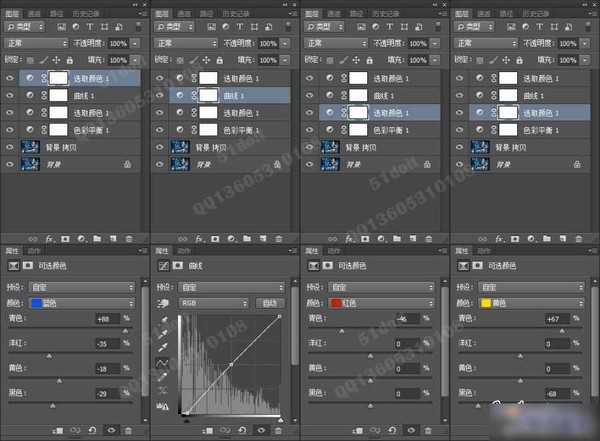Click the trash icon below the Curves graph
The image size is (600, 441).
point(277,430)
